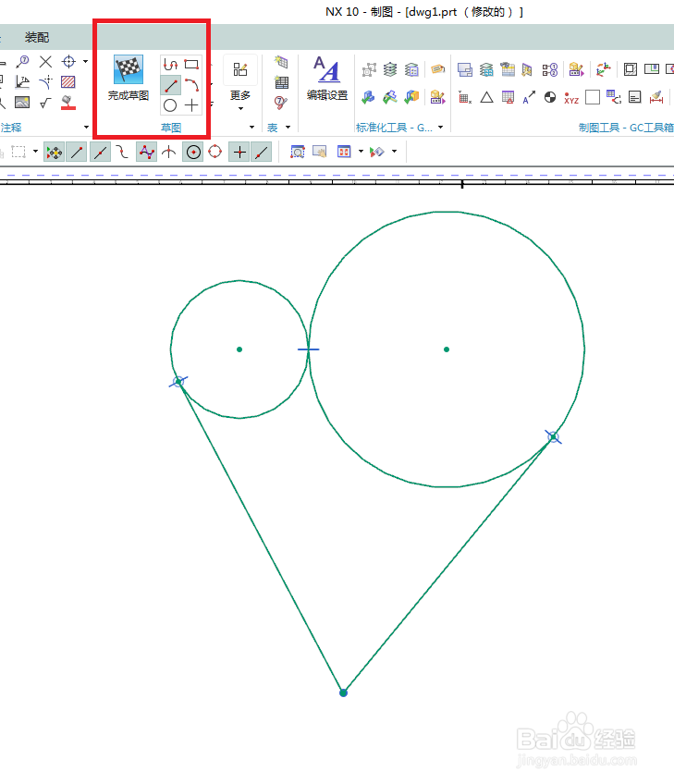Toggle Existing Point snap
The height and width of the screenshot is (784, 674).
click(239, 152)
